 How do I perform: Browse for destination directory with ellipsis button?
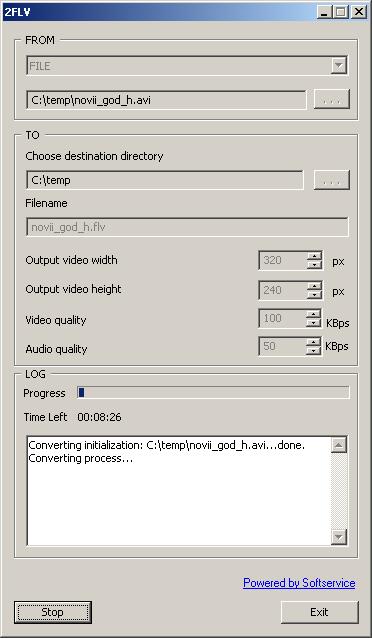tap(332, 180)
